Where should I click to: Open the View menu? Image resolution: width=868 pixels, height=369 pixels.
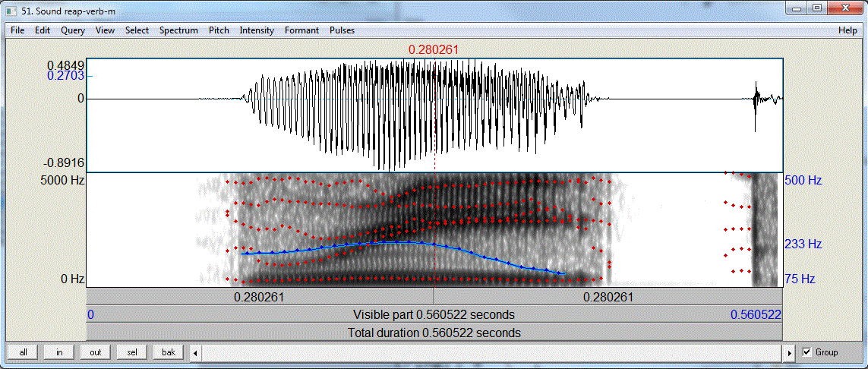pyautogui.click(x=106, y=30)
